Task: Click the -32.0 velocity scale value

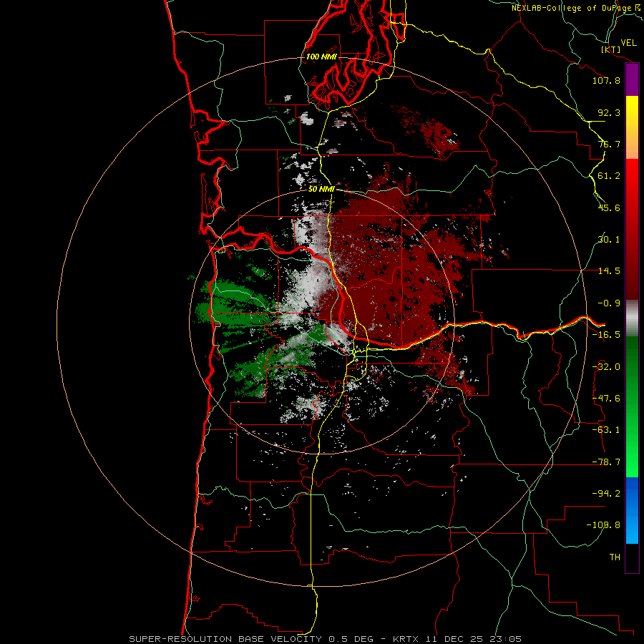Action: point(606,367)
